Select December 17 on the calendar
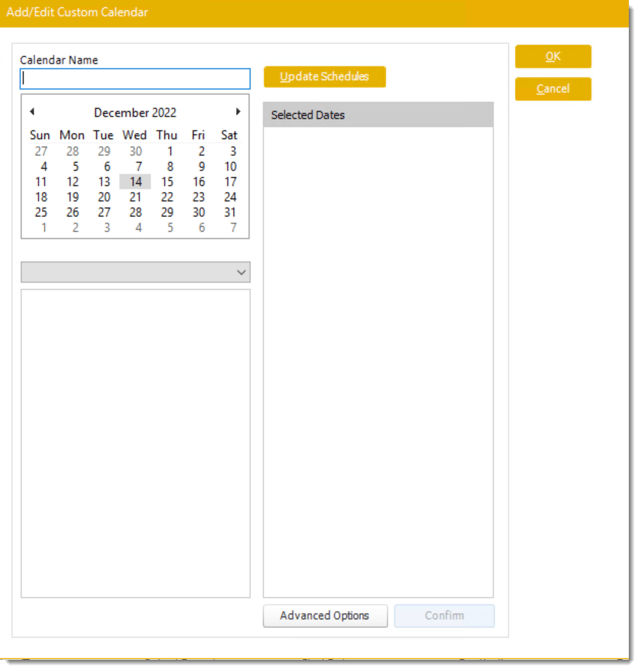This screenshot has height=670, width=639. point(230,182)
